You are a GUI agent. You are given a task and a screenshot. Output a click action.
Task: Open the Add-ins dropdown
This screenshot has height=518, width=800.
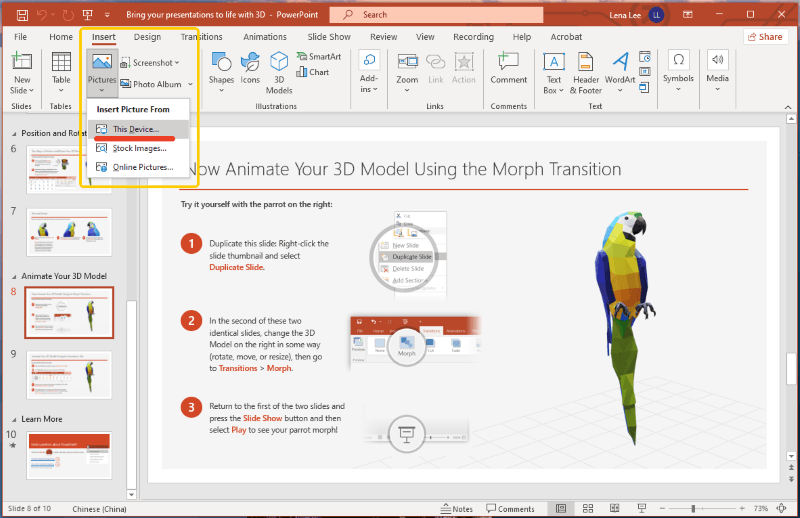tap(369, 73)
